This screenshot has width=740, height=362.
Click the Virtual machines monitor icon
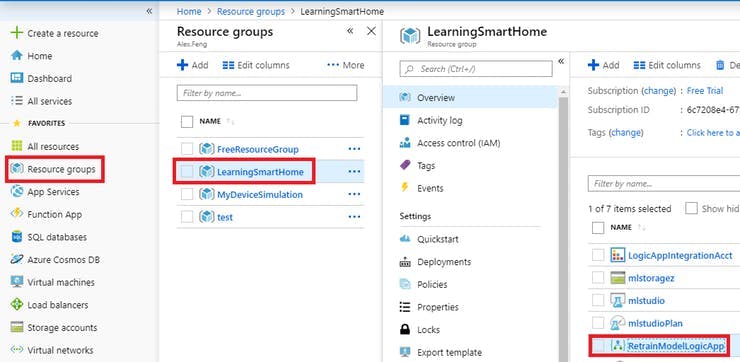17,282
